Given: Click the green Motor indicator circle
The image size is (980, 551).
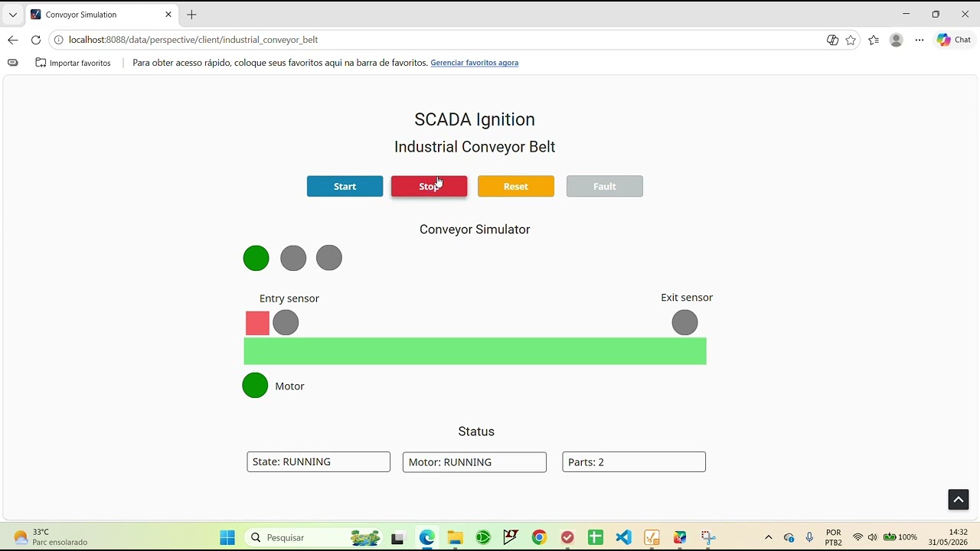Looking at the screenshot, I should [x=255, y=385].
